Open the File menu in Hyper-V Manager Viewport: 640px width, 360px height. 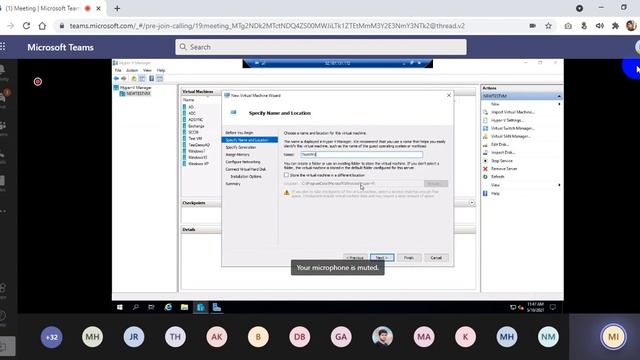point(118,70)
